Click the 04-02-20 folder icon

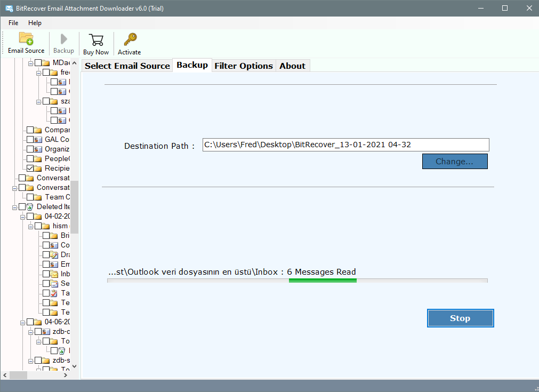(38, 217)
